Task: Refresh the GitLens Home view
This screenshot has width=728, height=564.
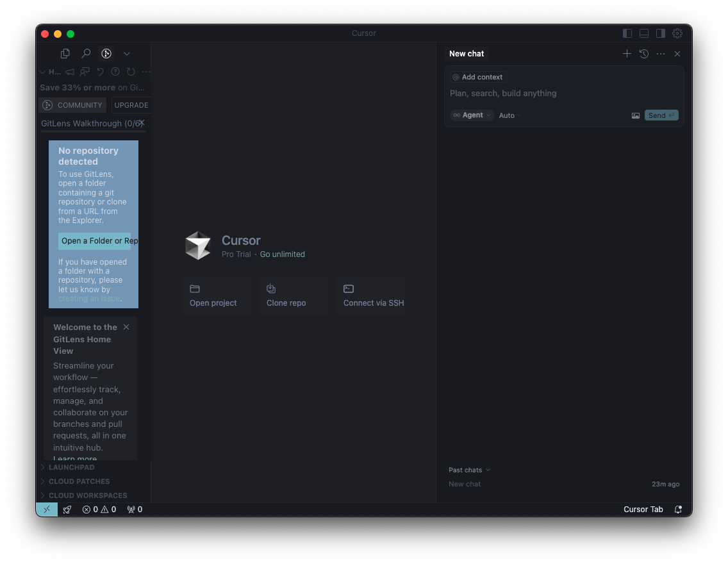Action: [x=131, y=72]
